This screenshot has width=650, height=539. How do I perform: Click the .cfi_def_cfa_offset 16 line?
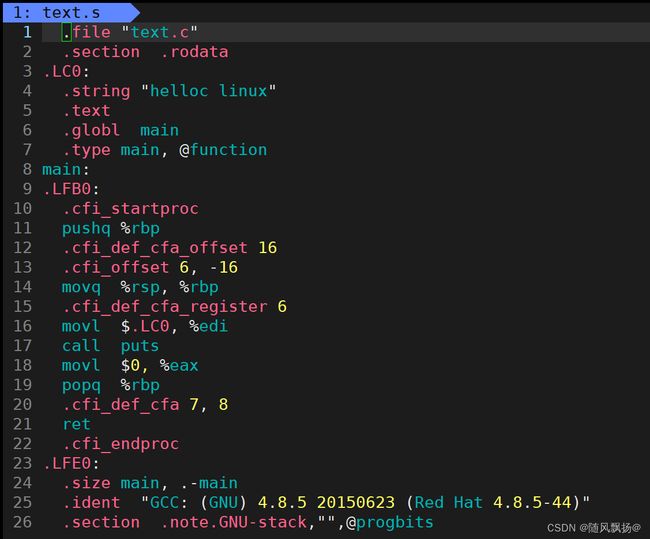click(170, 248)
